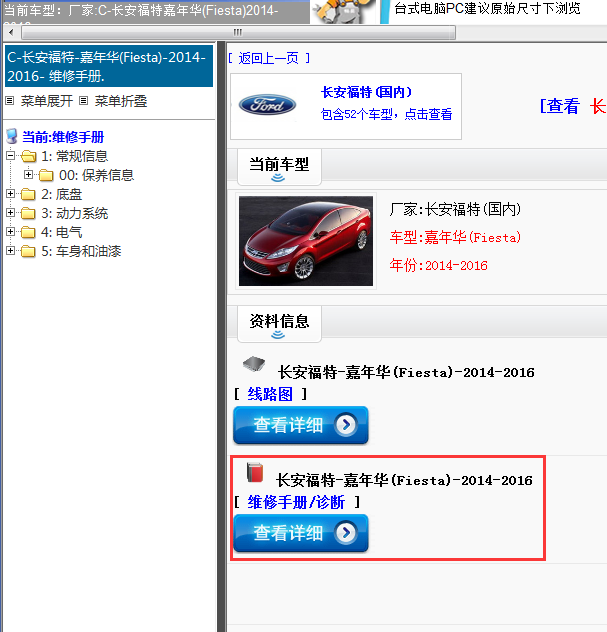Click folder icon of 2: 底盘
This screenshot has width=607, height=632.
(x=28, y=194)
